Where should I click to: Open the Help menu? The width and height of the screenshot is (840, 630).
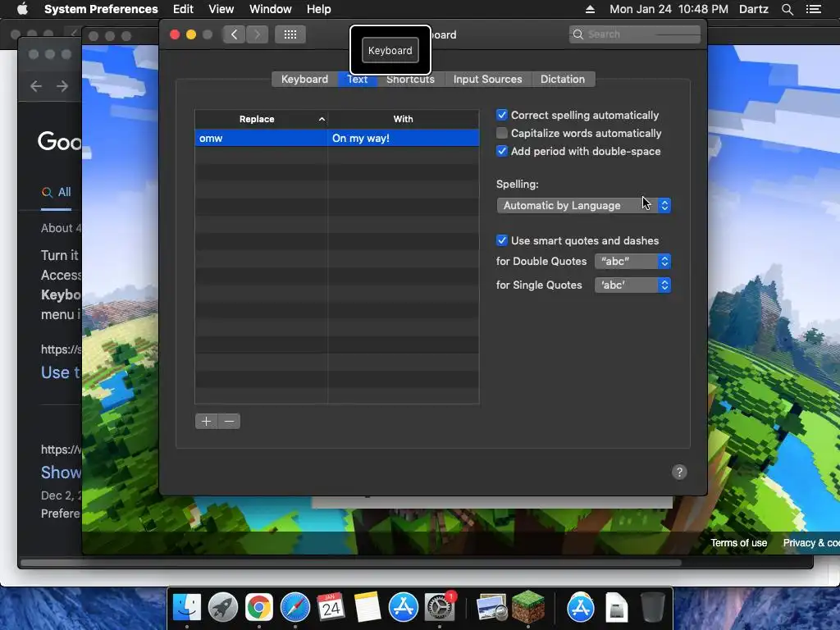(319, 9)
